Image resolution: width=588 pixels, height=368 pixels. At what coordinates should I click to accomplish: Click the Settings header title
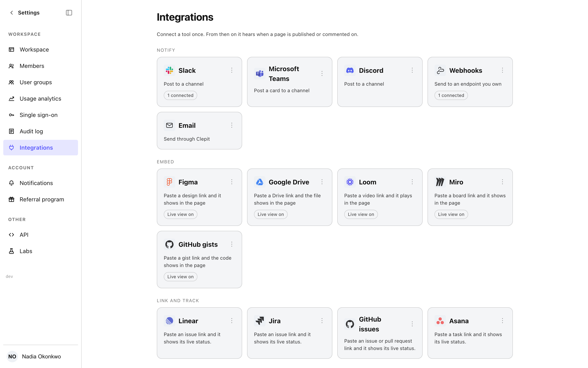point(29,13)
